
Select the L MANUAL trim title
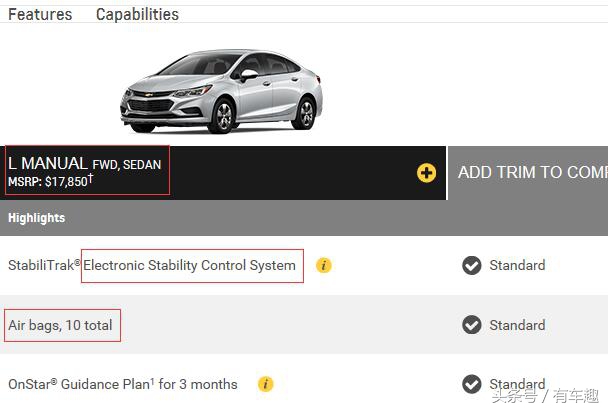[47, 163]
